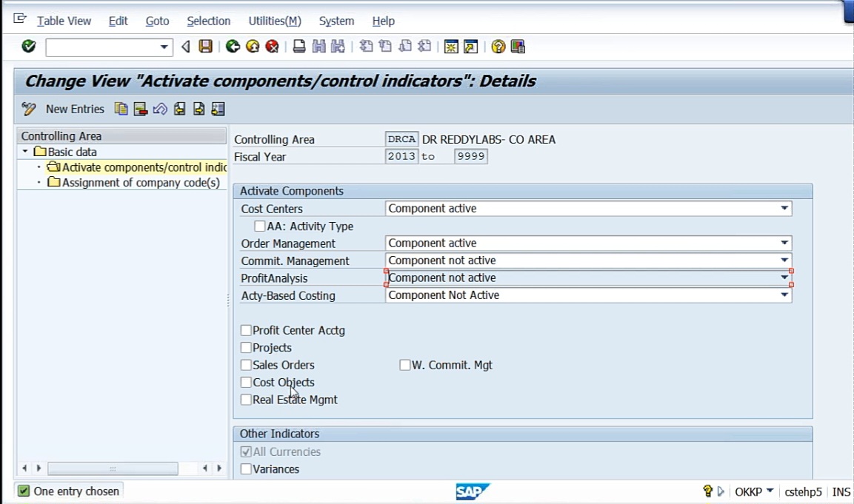Collapse the Basic data tree node
This screenshot has height=504, width=854.
[25, 151]
